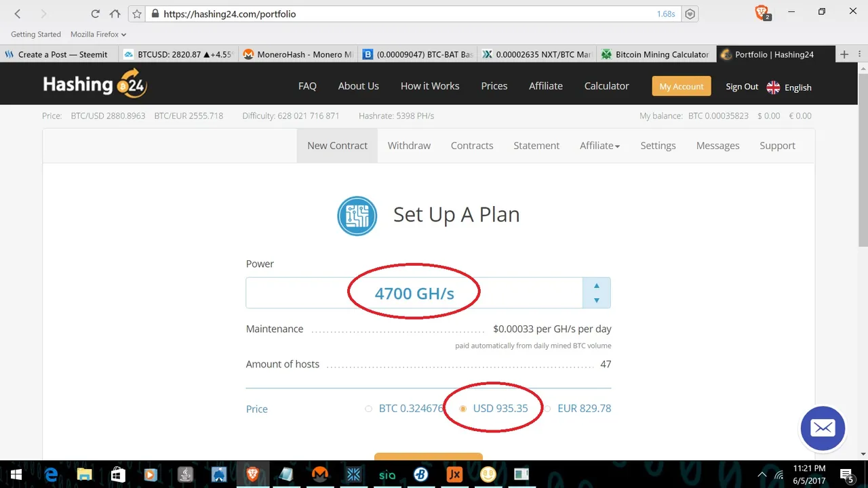Open the Brave shields lion icon
The height and width of the screenshot is (488, 868).
[762, 12]
